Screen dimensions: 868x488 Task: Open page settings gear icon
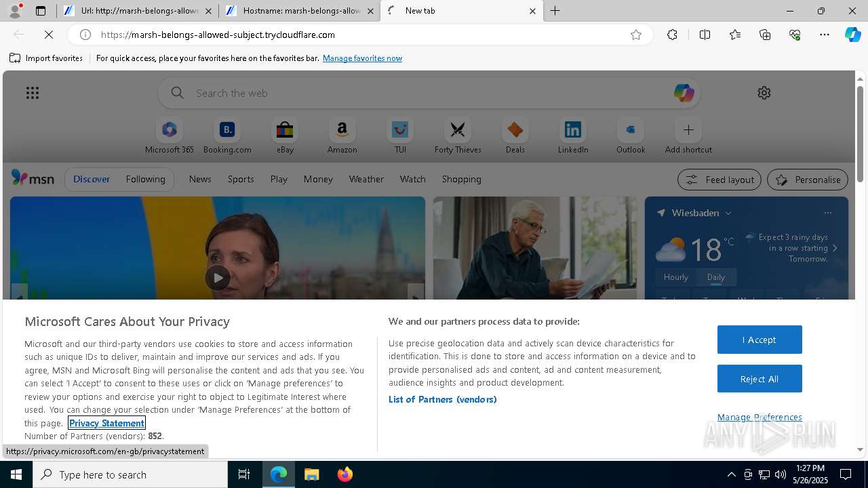(764, 93)
